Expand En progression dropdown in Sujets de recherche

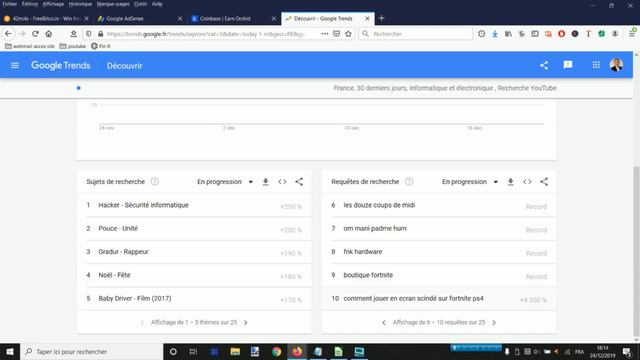click(225, 182)
